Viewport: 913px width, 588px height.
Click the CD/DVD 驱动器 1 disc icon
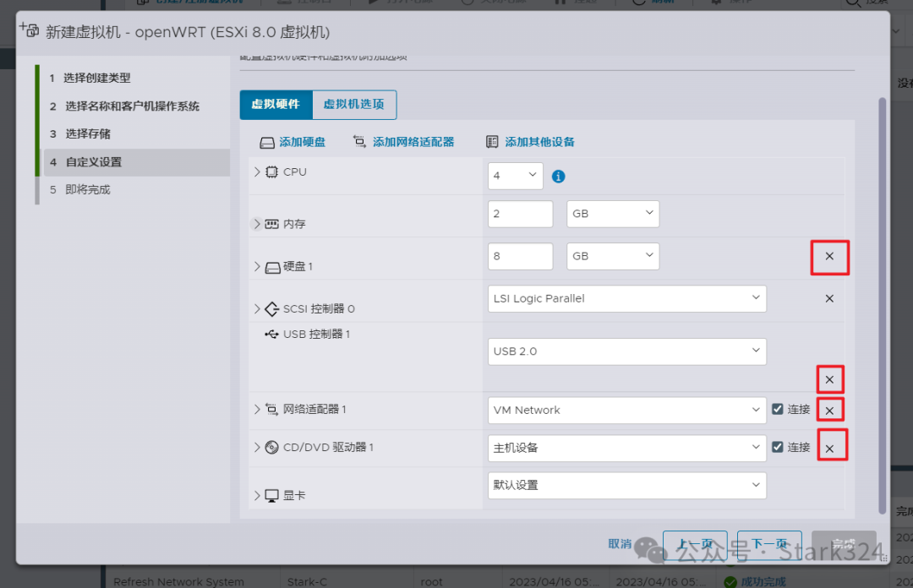point(271,447)
